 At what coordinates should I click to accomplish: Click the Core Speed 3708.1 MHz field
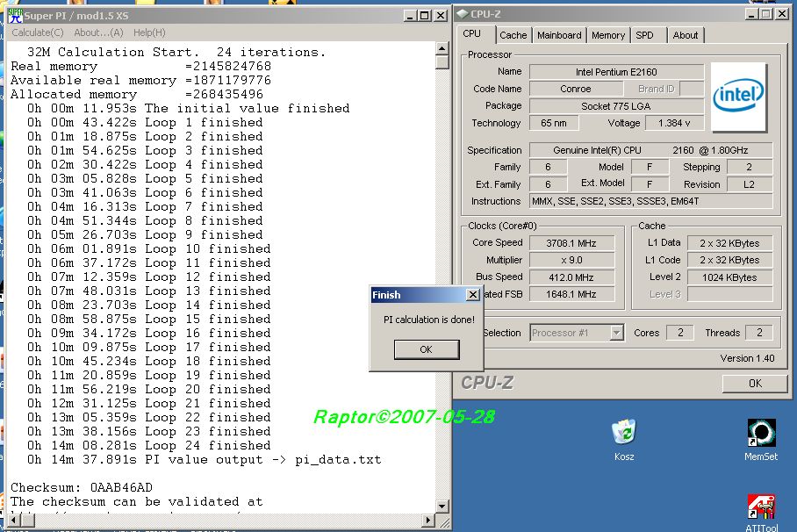tap(571, 243)
